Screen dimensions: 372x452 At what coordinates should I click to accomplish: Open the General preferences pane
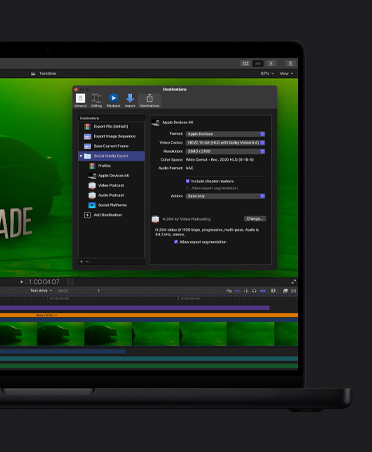tap(80, 100)
